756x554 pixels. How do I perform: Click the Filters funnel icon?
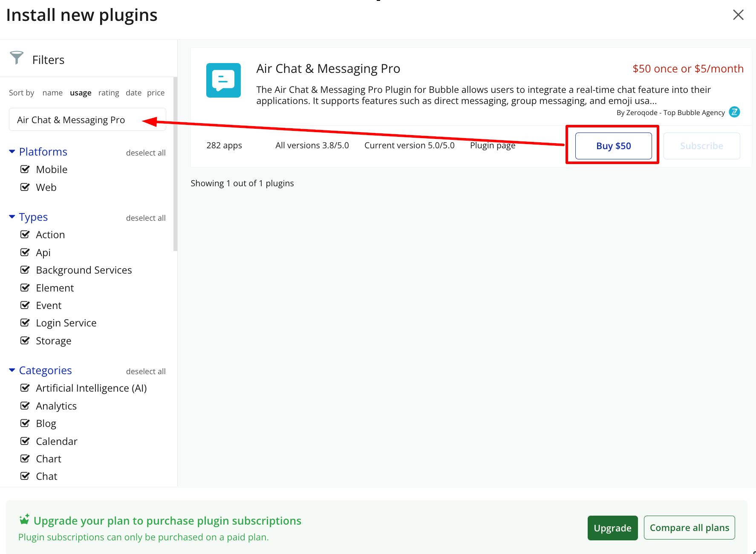(x=17, y=58)
